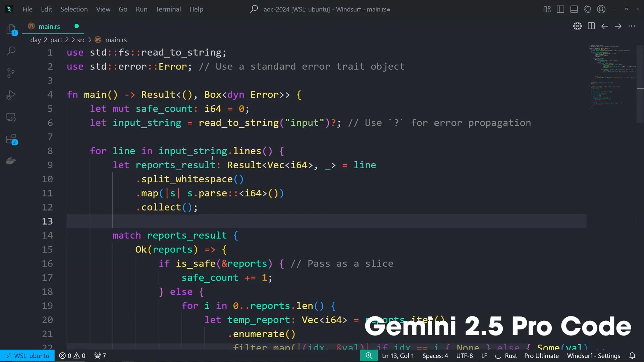This screenshot has height=362, width=644.
Task: Toggle the Cascade panel icon
Action: 588,9
